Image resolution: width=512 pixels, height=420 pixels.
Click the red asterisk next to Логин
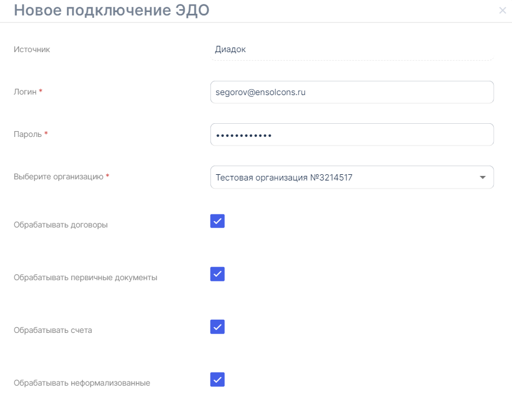(x=41, y=92)
